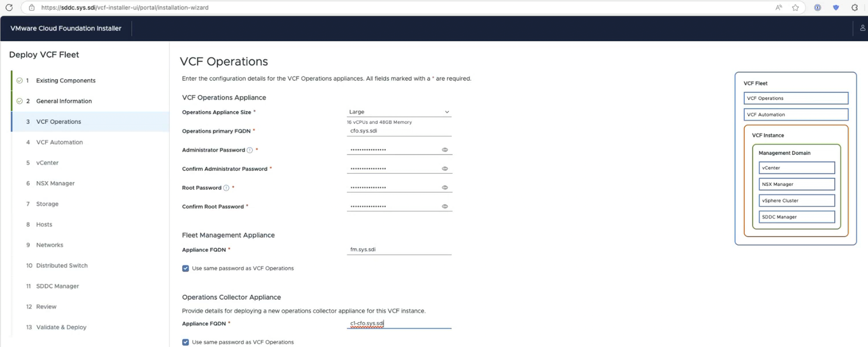This screenshot has height=347, width=868.
Task: Click the 'Operations Collector Appliance' section heading
Action: point(231,297)
